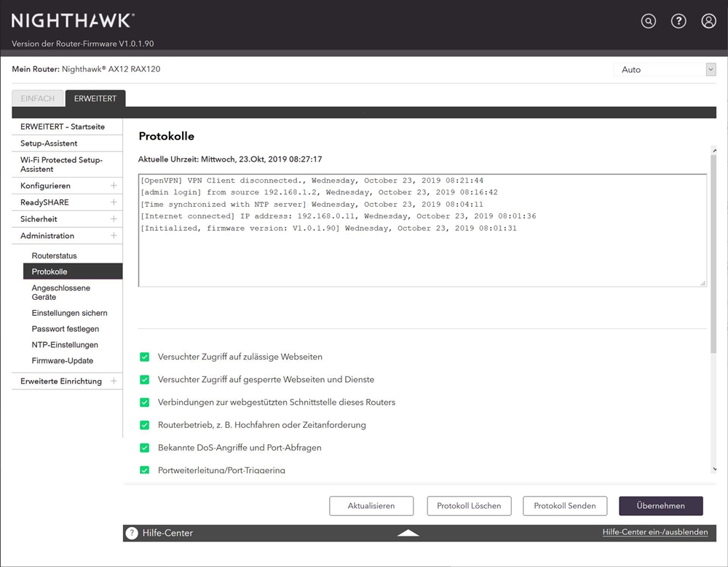Open the Auto language dropdown
The image size is (728, 567).
[665, 70]
